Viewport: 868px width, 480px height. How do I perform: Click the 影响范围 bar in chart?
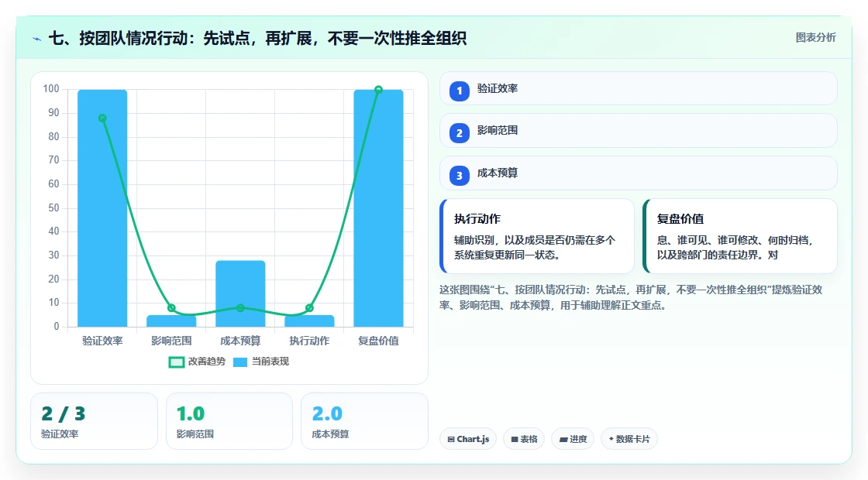click(171, 321)
